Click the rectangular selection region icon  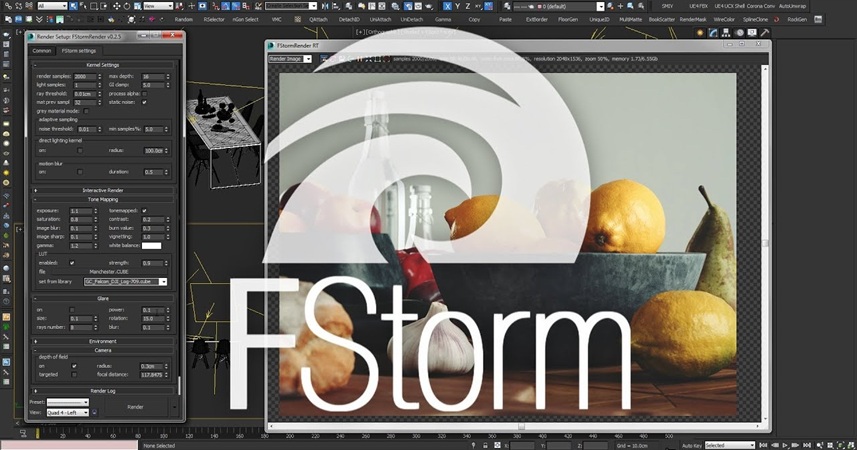(x=94, y=6)
